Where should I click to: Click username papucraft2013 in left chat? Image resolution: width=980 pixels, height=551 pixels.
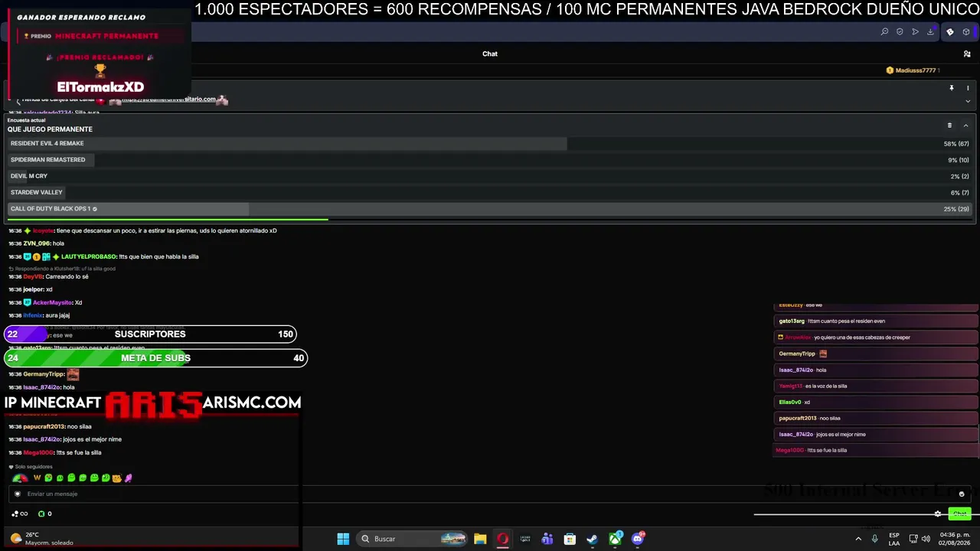coord(44,426)
